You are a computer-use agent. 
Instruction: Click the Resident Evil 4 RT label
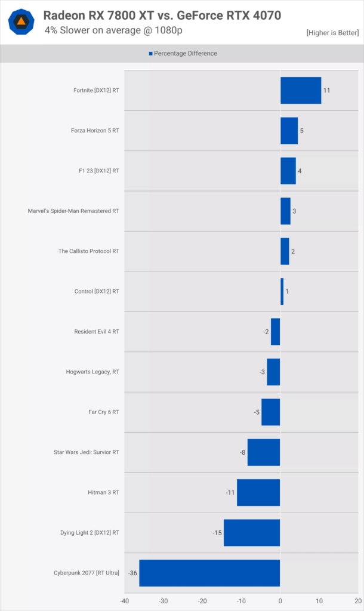[97, 332]
